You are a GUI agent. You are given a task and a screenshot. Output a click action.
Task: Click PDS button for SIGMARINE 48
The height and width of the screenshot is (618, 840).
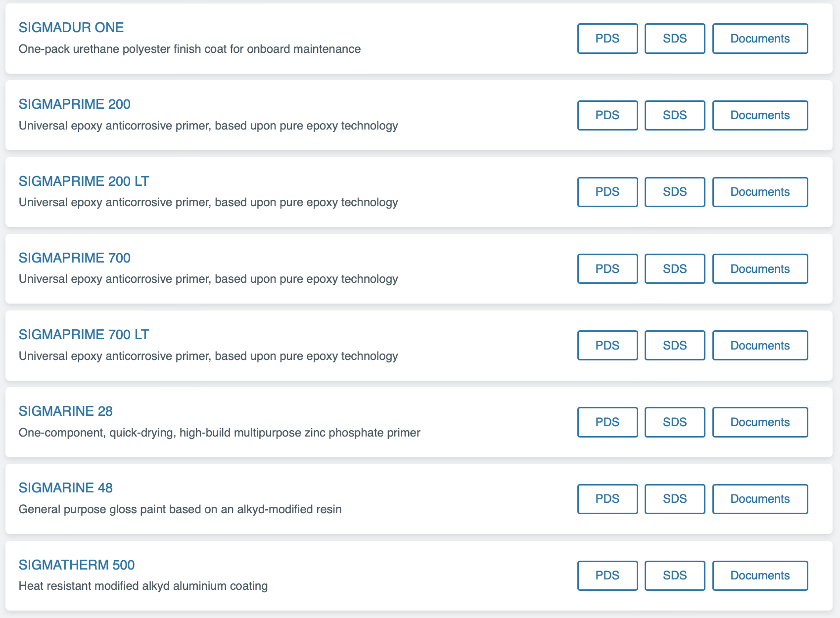pyautogui.click(x=607, y=499)
